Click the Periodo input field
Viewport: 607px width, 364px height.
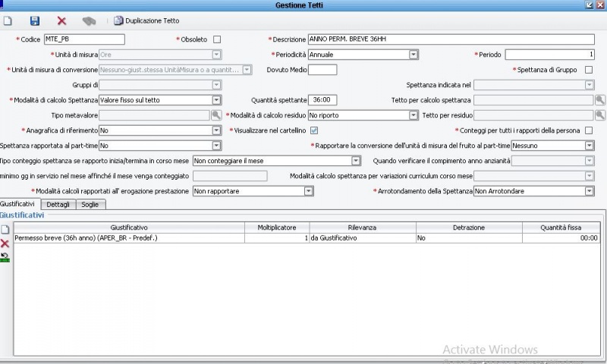(x=549, y=55)
